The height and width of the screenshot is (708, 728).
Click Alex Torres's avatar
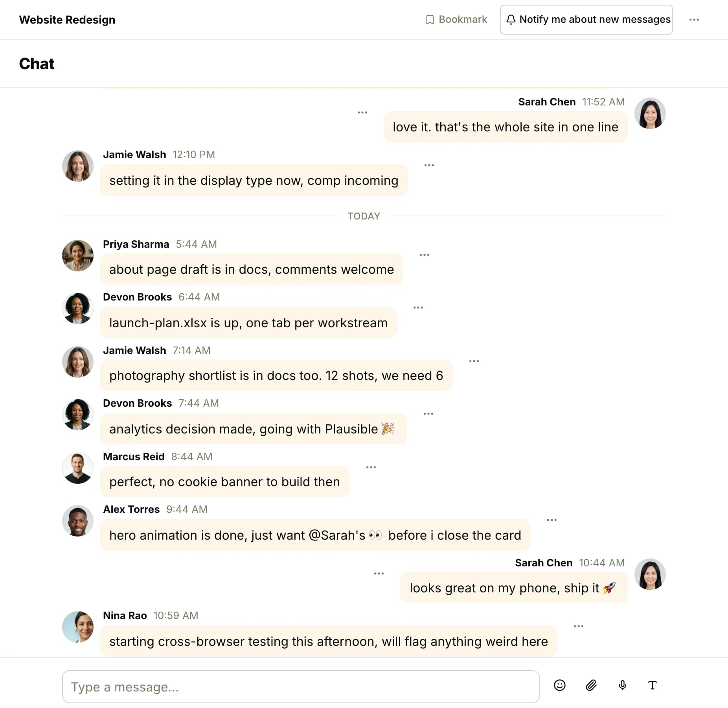pos(78,521)
